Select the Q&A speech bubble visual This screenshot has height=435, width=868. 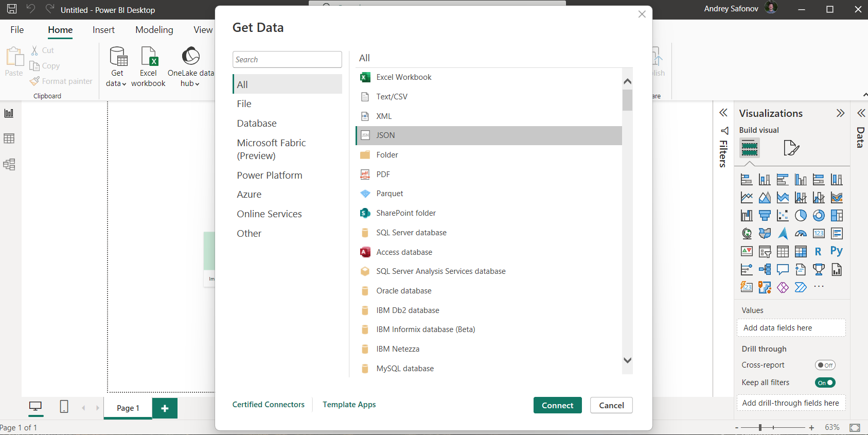(783, 270)
